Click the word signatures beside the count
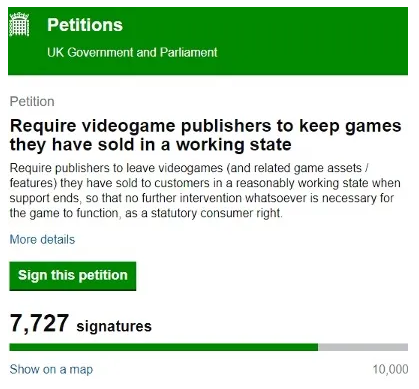The height and width of the screenshot is (389, 419). coord(114,326)
